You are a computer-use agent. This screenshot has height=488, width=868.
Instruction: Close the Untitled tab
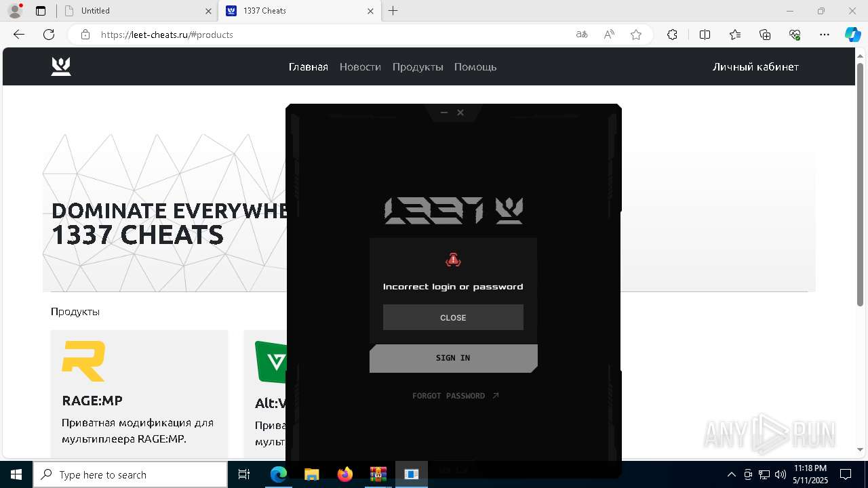pos(208,11)
